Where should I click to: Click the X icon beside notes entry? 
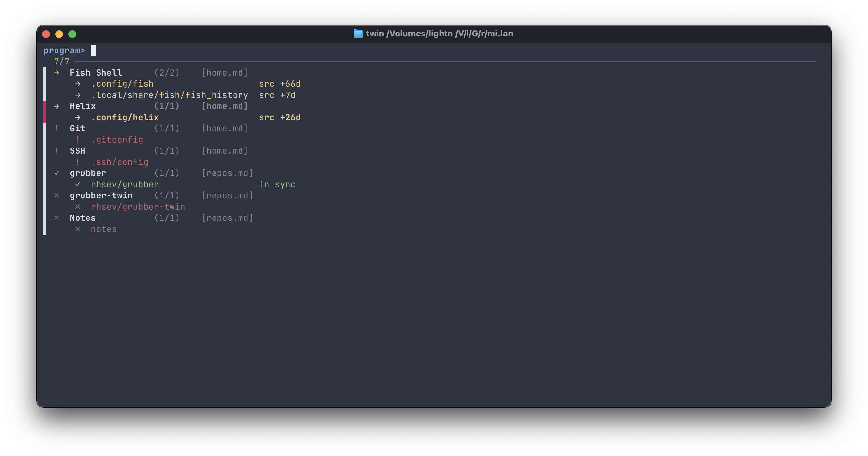[78, 229]
